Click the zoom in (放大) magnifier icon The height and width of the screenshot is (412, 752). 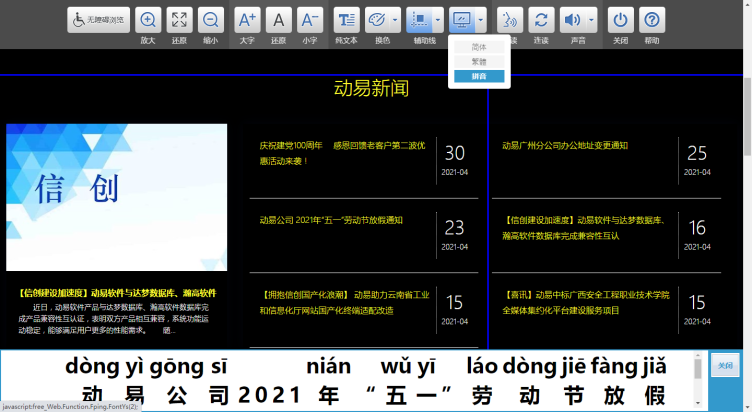[148, 19]
